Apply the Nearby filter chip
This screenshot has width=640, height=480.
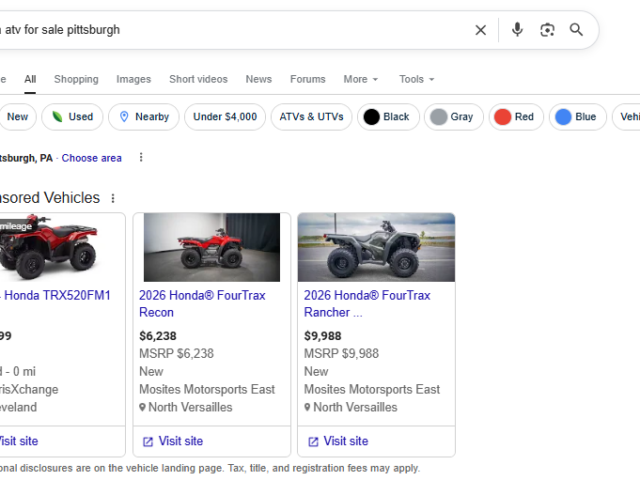144,117
